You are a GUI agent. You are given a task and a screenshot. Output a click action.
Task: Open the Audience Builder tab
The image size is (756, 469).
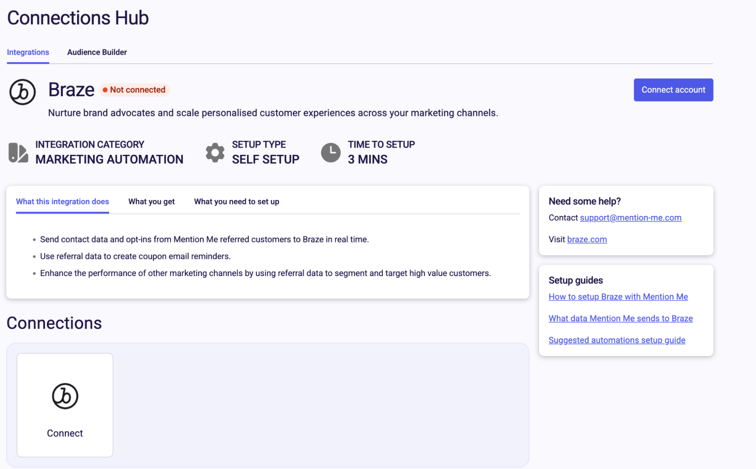(97, 52)
